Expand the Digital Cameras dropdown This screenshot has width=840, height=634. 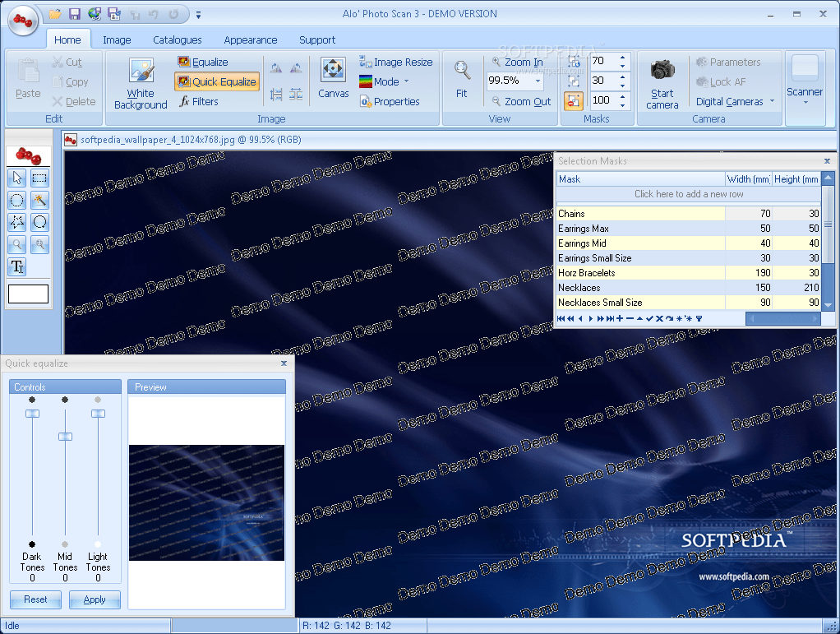[x=736, y=101]
